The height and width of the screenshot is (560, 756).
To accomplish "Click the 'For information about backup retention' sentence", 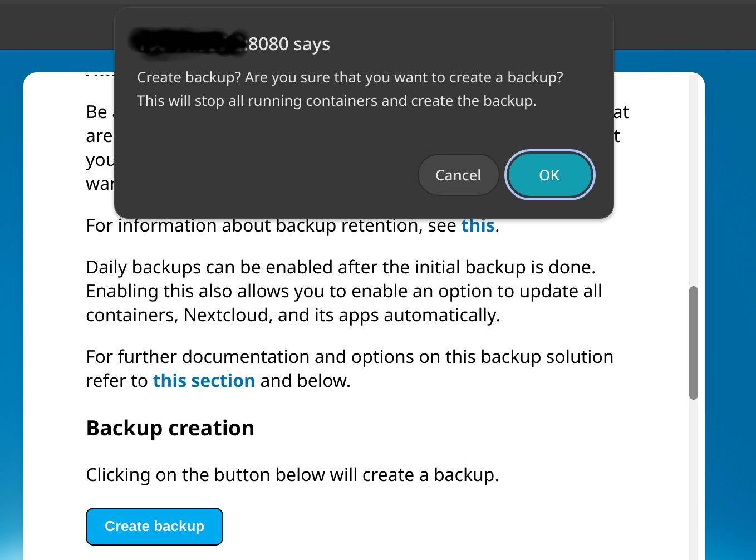I will pos(292,225).
